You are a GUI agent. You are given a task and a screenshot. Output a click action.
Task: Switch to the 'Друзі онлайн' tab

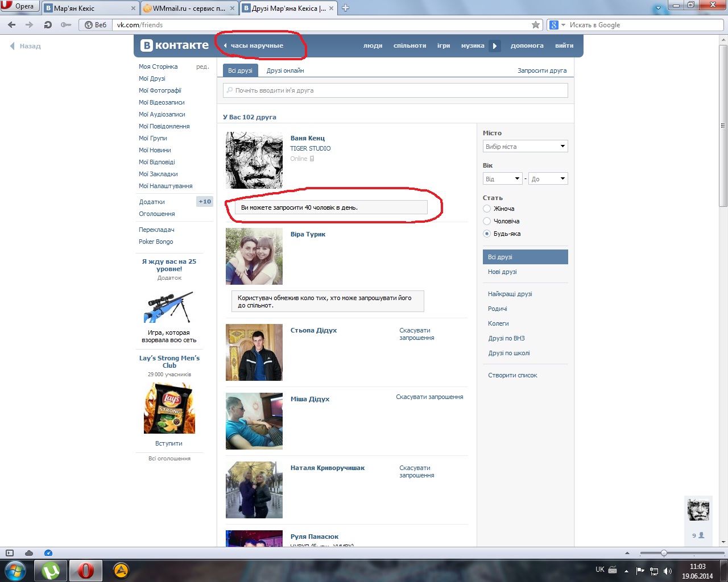pos(285,70)
